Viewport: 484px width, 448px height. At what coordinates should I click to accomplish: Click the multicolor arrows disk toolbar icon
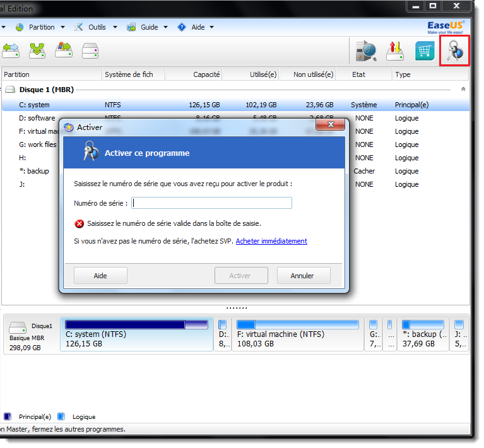click(63, 50)
